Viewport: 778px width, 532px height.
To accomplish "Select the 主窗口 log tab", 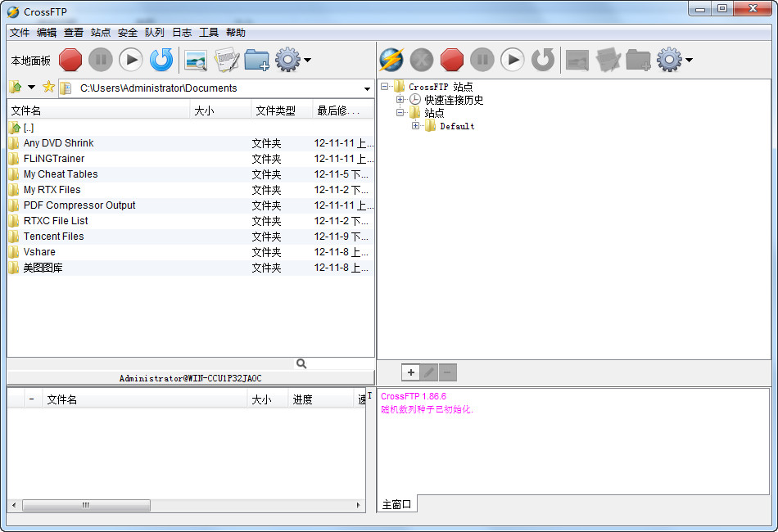I will point(397,504).
